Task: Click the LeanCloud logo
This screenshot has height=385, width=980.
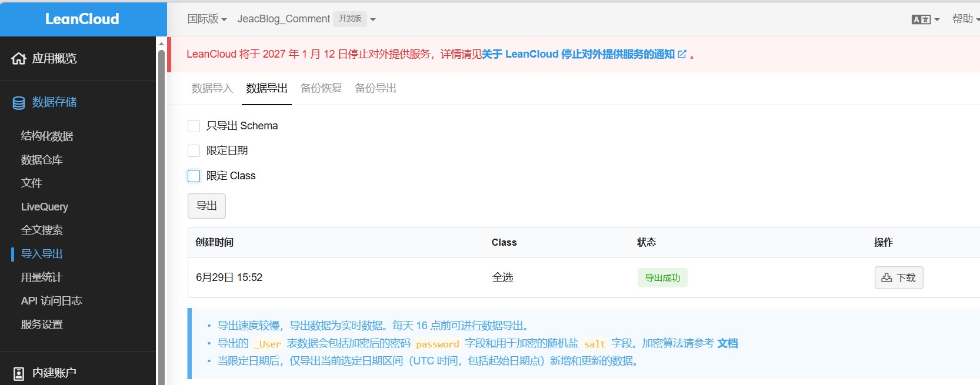Action: tap(82, 19)
